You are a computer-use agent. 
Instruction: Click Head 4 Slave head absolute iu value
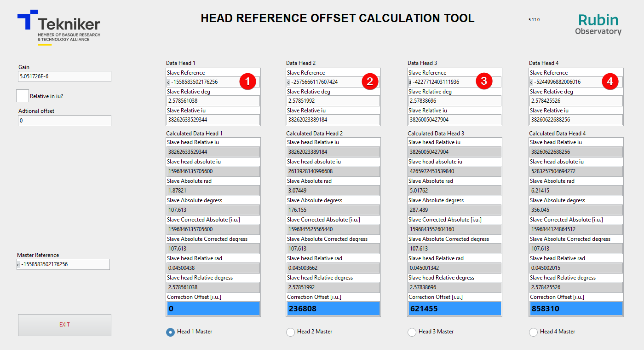point(576,171)
